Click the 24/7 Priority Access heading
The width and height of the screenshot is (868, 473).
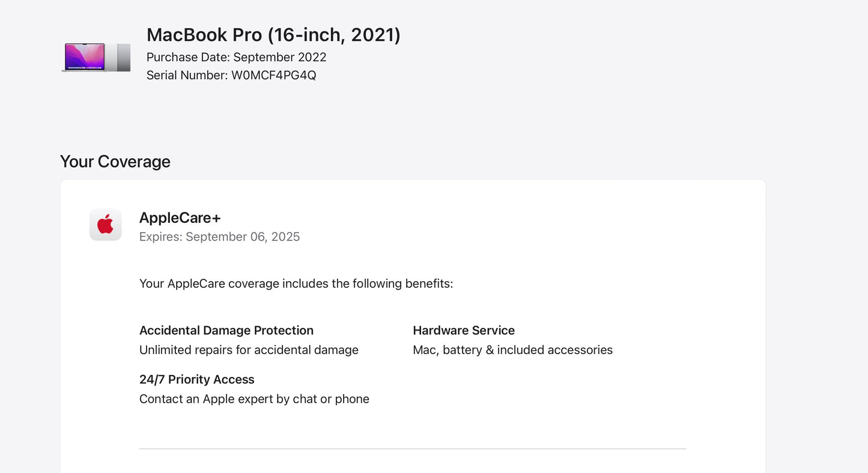pyautogui.click(x=196, y=379)
